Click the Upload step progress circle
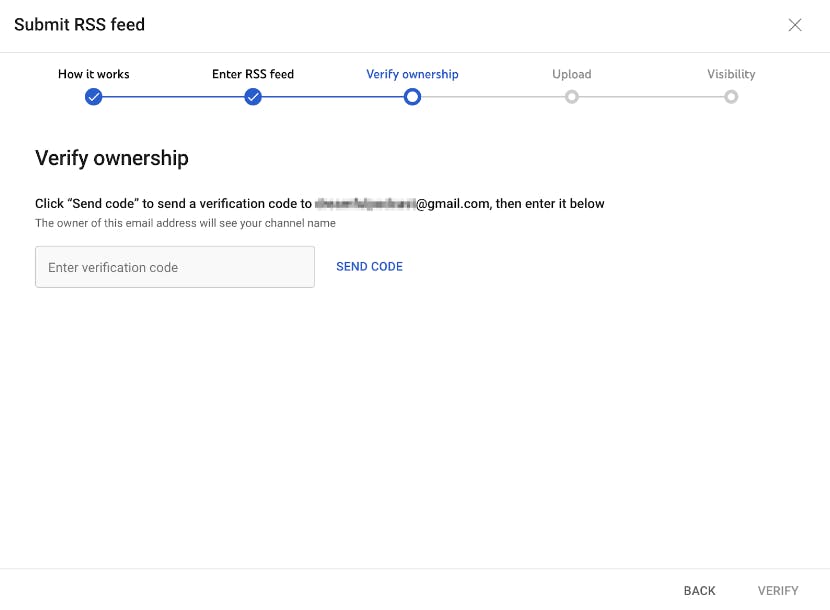830x610 pixels. tap(571, 97)
